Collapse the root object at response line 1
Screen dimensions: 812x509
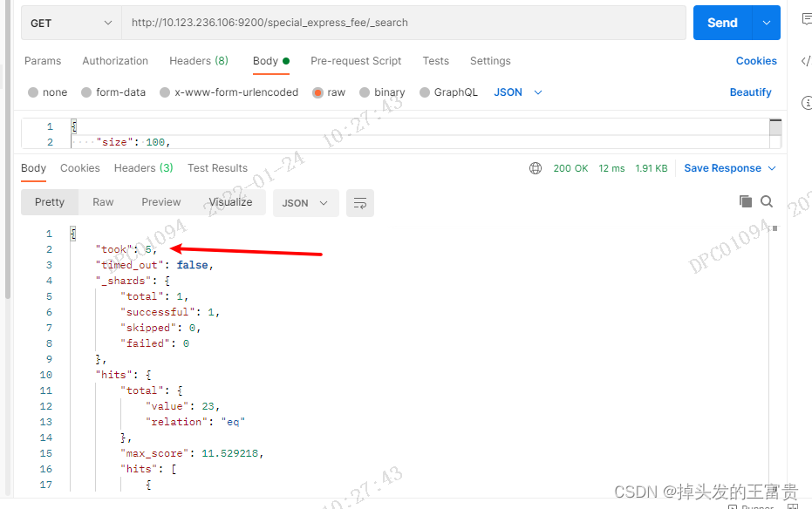73,234
